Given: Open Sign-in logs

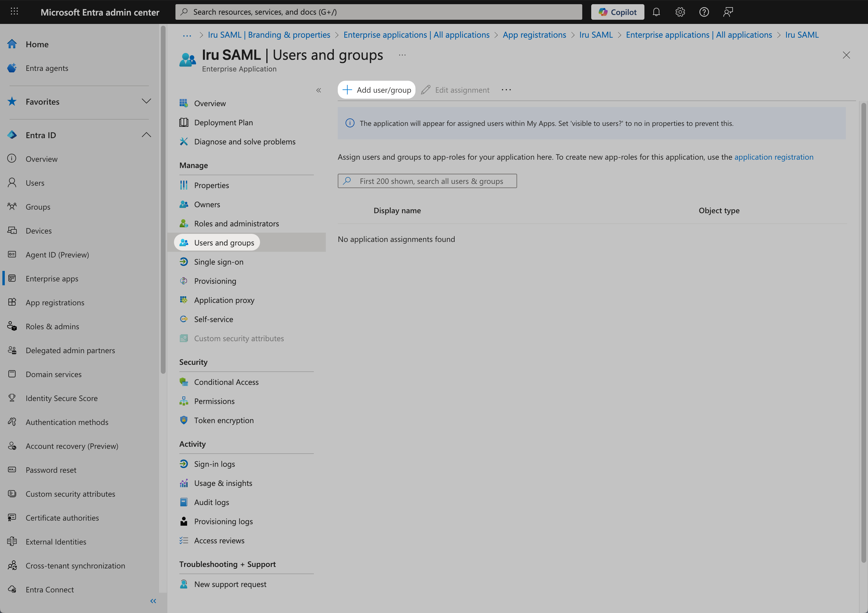Looking at the screenshot, I should pyautogui.click(x=214, y=464).
